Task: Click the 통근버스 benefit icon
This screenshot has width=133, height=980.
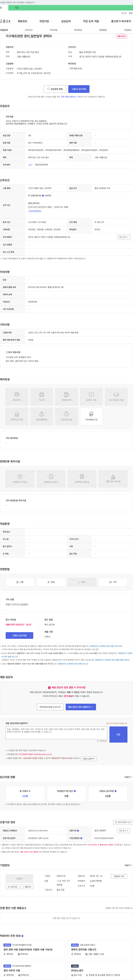Action: pyautogui.click(x=17, y=397)
